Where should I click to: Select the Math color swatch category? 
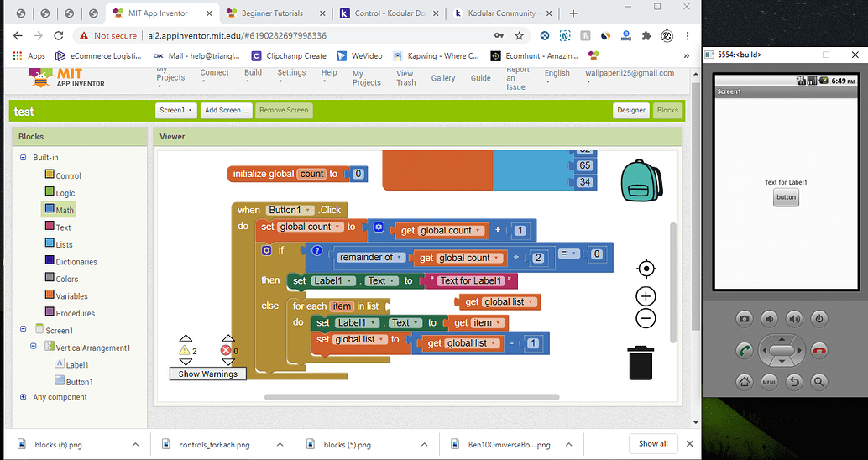tap(50, 210)
